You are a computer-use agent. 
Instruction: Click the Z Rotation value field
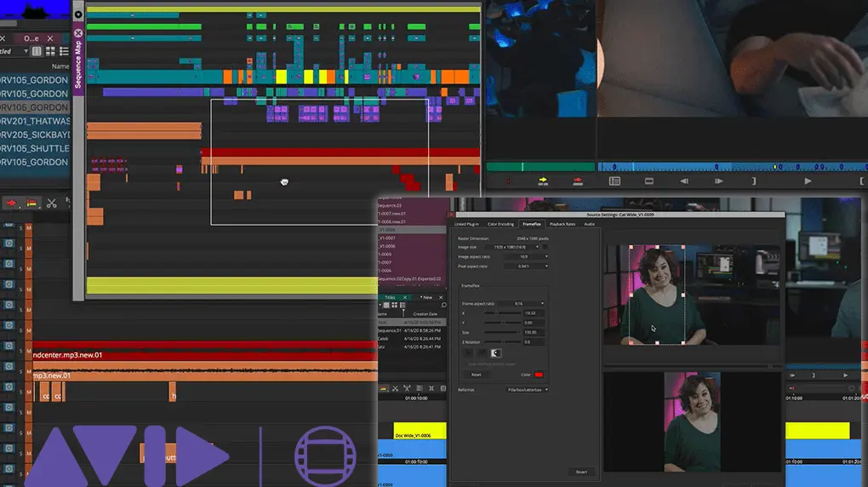tap(534, 342)
